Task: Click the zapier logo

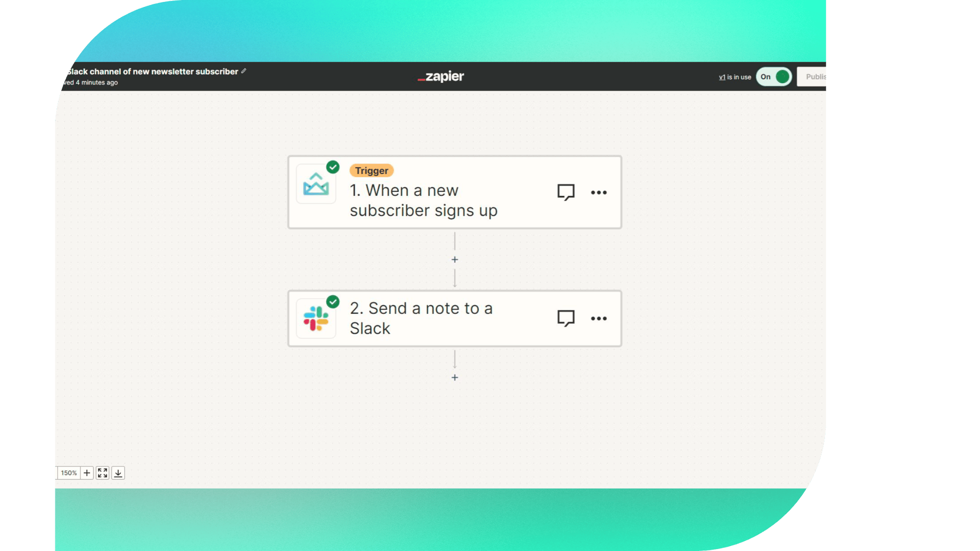Action: pyautogui.click(x=441, y=76)
